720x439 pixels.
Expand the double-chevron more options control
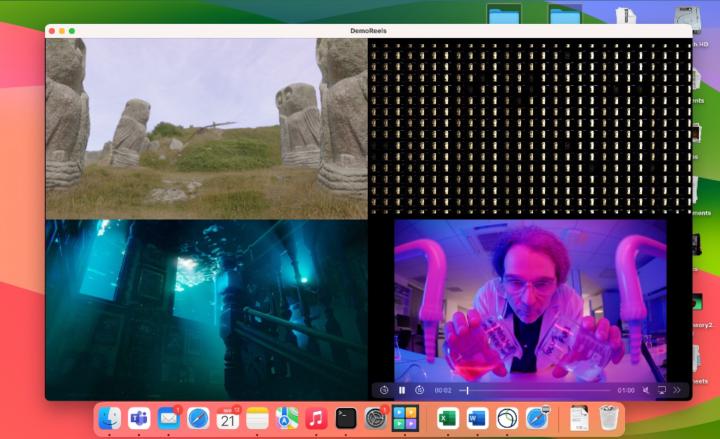[x=677, y=390]
